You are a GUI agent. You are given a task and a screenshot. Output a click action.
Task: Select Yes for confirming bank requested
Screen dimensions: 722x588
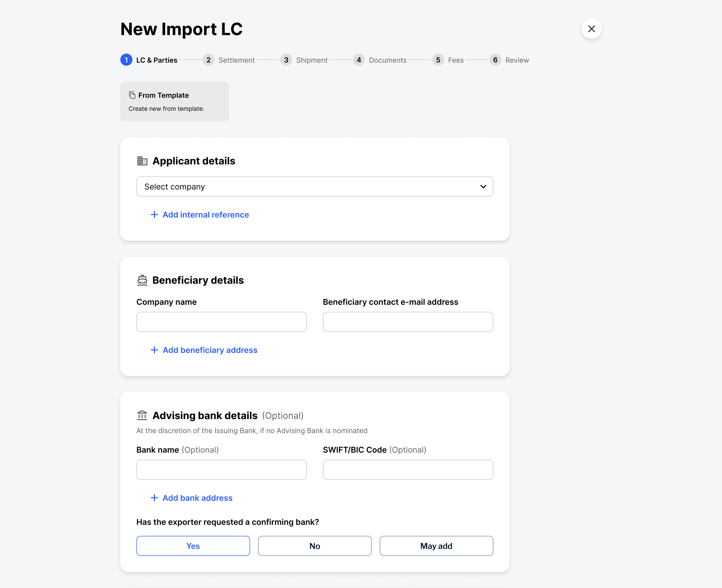tap(193, 546)
